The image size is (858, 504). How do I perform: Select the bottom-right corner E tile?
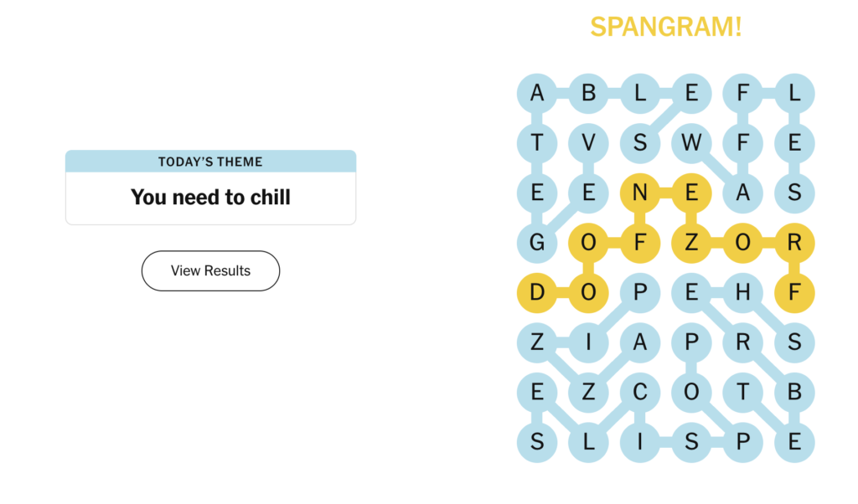794,442
